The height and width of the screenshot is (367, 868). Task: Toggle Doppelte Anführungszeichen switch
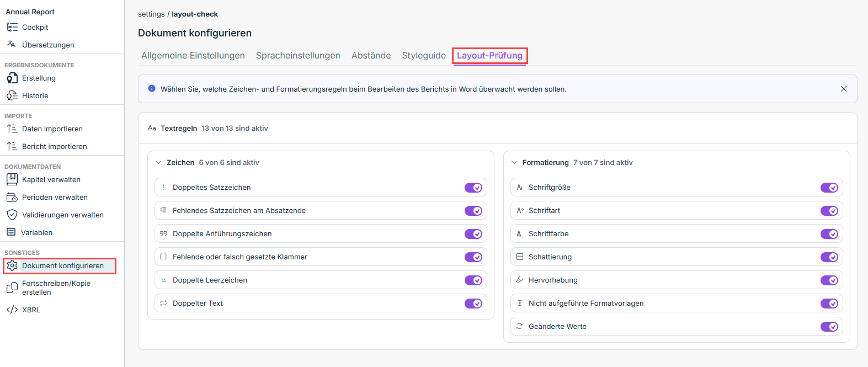click(x=473, y=234)
